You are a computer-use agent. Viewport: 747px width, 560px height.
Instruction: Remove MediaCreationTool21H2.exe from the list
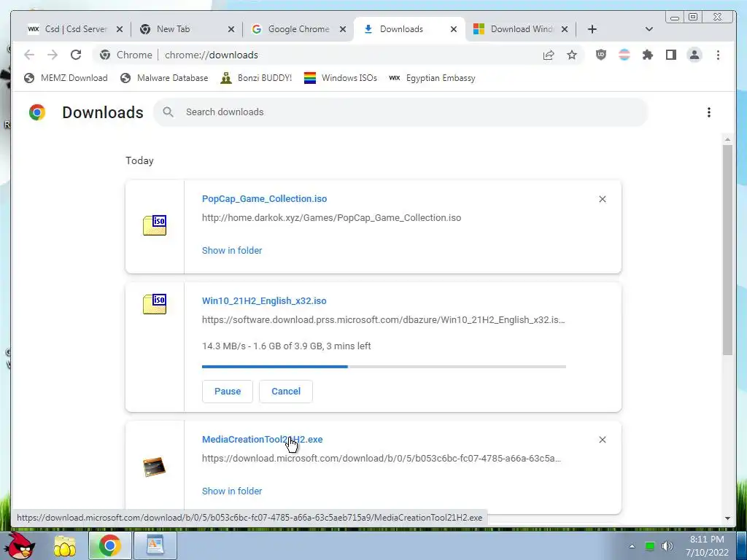pos(602,440)
